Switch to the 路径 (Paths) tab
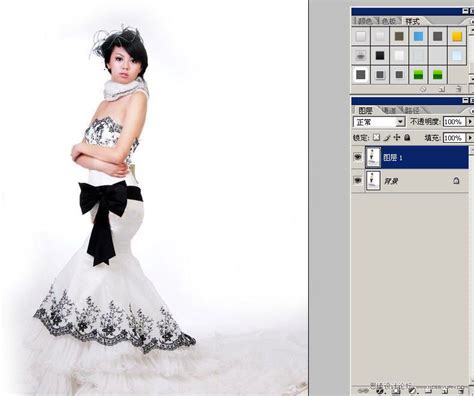This screenshot has width=474, height=396. [x=412, y=110]
